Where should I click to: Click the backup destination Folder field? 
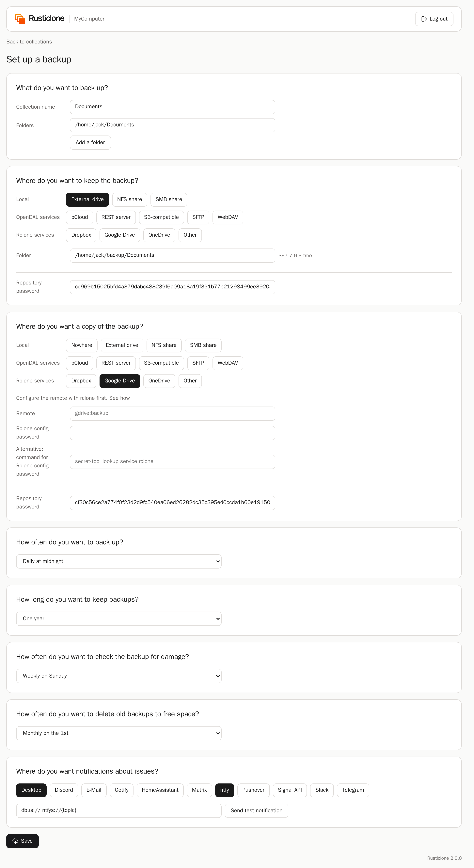click(x=172, y=255)
